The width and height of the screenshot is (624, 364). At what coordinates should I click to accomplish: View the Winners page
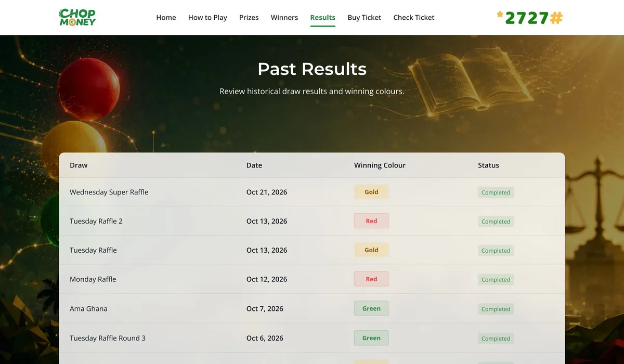284,18
